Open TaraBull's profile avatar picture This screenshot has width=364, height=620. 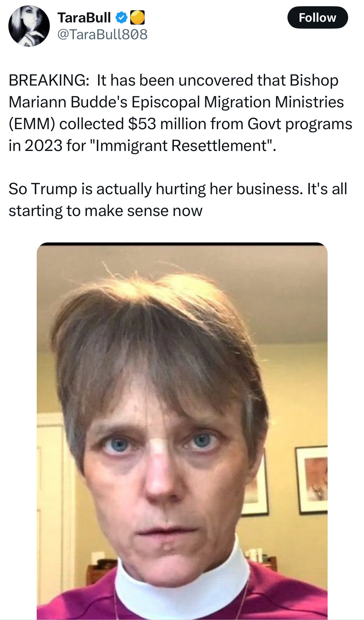pyautogui.click(x=29, y=26)
